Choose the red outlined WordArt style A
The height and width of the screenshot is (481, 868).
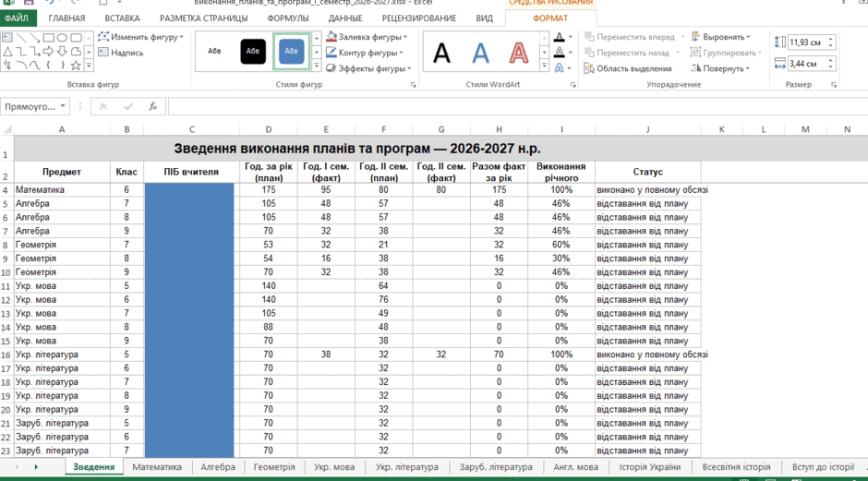(518, 53)
